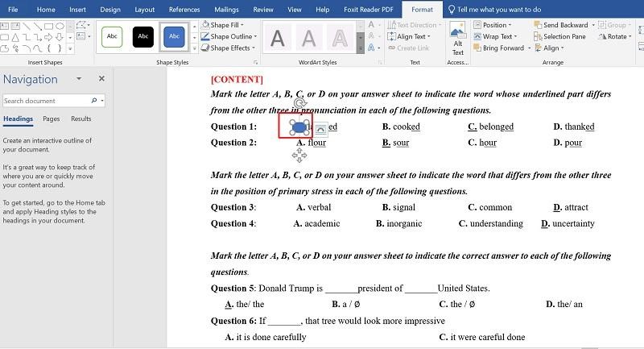The image size is (644, 349).
Task: Switch to the Mailings tab
Action: coord(226,9)
